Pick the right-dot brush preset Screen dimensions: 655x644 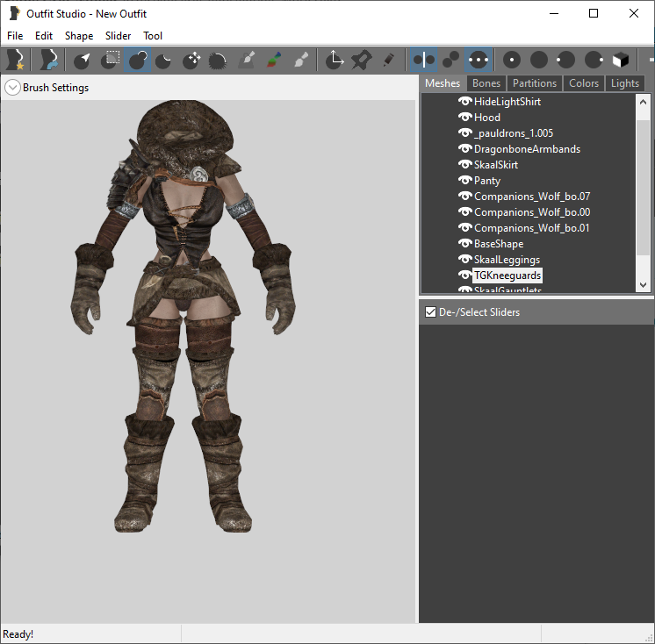pyautogui.click(x=594, y=61)
